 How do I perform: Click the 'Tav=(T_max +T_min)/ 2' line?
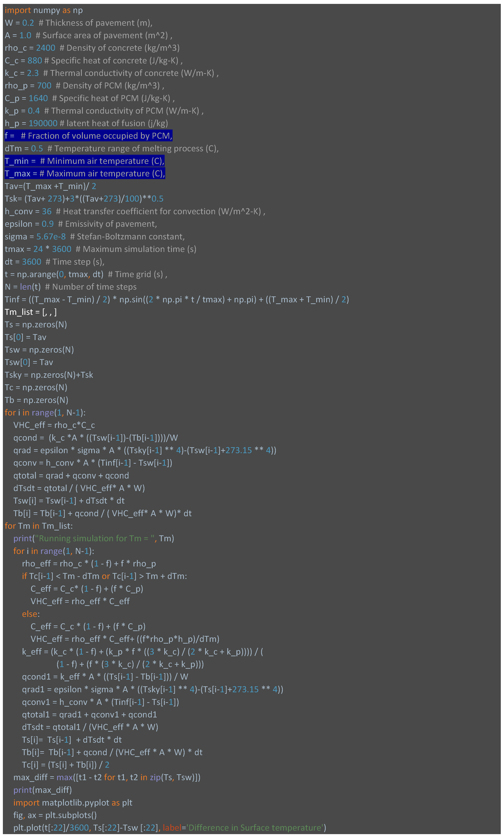(x=50, y=186)
